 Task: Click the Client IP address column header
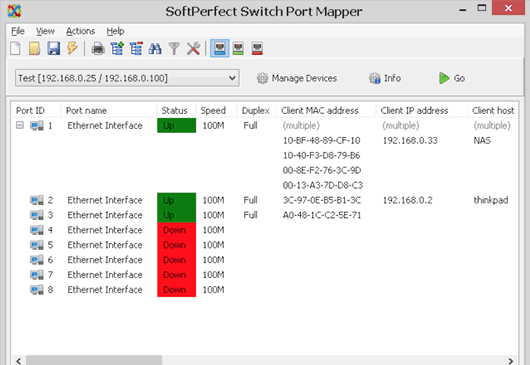[x=422, y=111]
